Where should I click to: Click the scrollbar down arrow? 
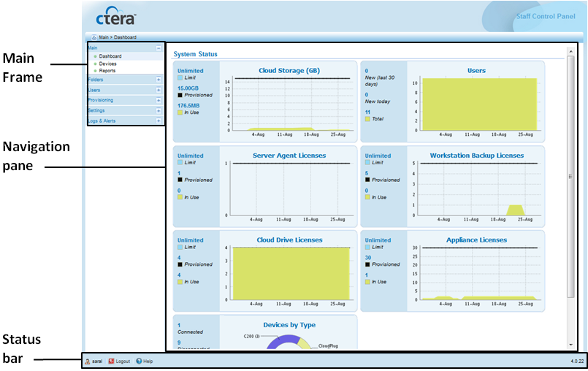tap(570, 345)
